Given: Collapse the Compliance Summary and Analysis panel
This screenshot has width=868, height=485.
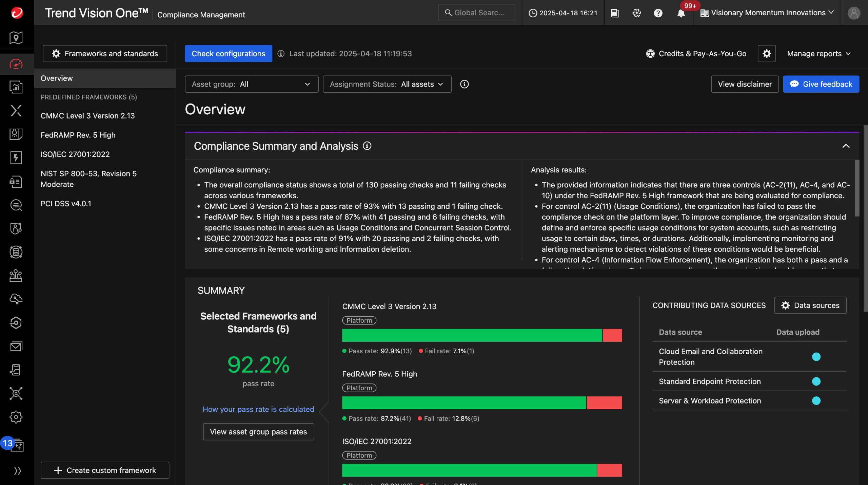Looking at the screenshot, I should tap(846, 146).
